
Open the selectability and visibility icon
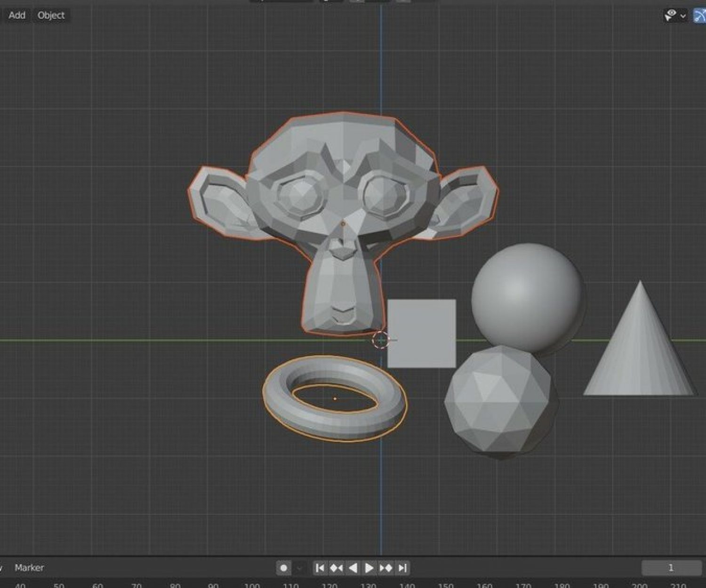pyautogui.click(x=670, y=15)
